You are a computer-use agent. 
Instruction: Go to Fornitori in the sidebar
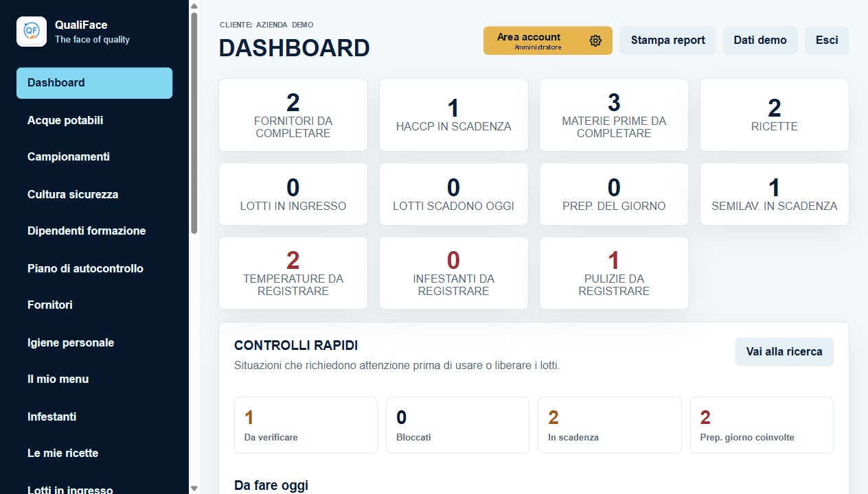[x=94, y=305]
